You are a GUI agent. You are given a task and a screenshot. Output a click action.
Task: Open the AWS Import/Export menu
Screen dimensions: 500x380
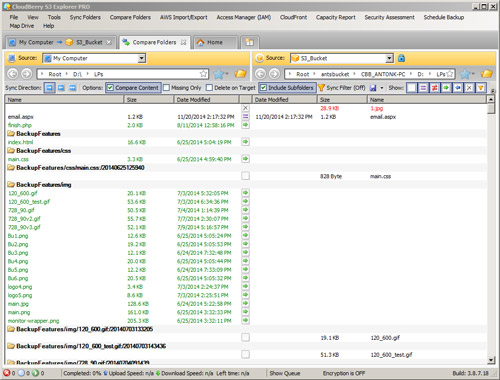183,17
